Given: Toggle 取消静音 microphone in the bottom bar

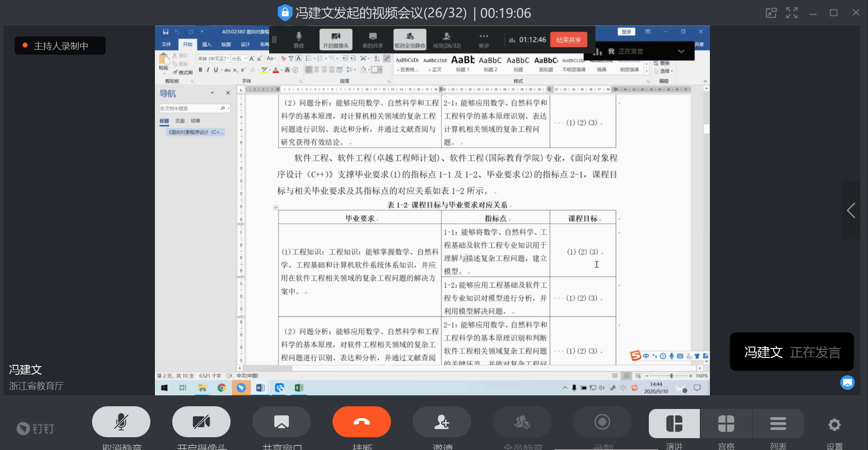Looking at the screenshot, I should pos(121,422).
